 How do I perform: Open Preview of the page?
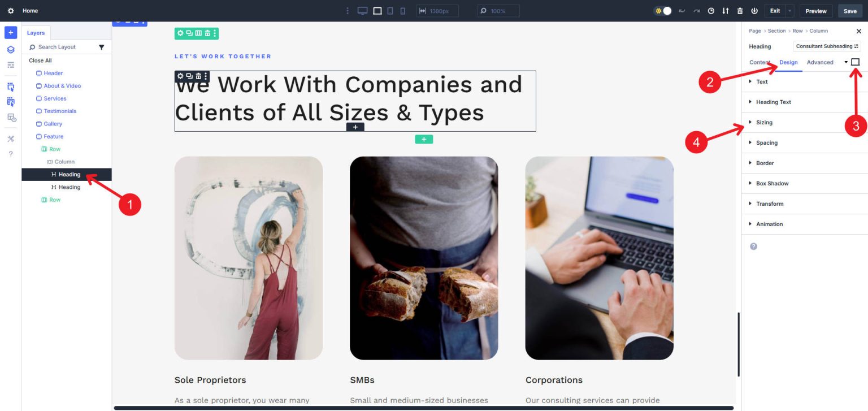click(x=815, y=11)
